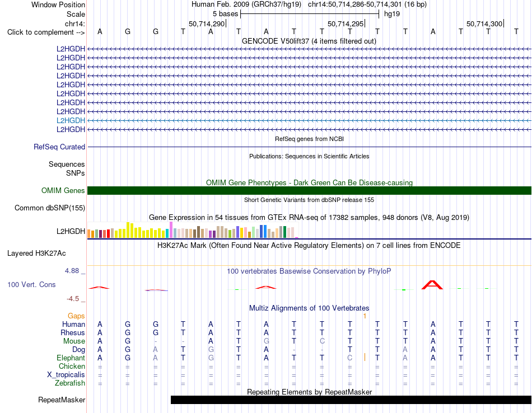The width and height of the screenshot is (532, 413).
Task: Select the Chicken alignment row label
Action: [72, 366]
